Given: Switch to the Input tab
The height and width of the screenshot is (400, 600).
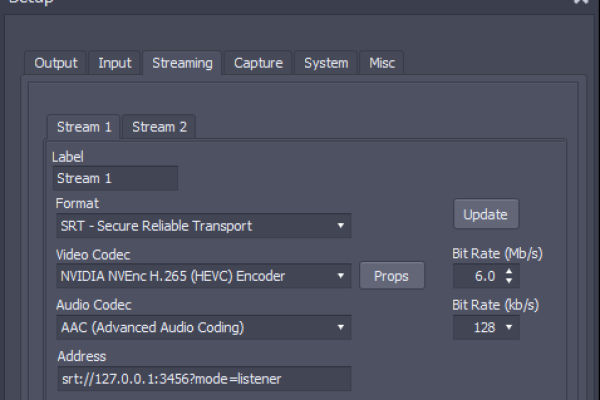Looking at the screenshot, I should click(x=114, y=63).
